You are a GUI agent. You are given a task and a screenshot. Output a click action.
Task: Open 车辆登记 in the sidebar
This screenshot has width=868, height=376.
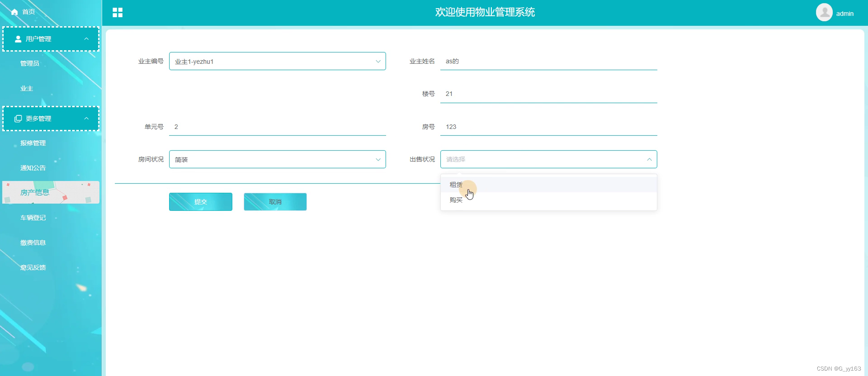coord(33,218)
